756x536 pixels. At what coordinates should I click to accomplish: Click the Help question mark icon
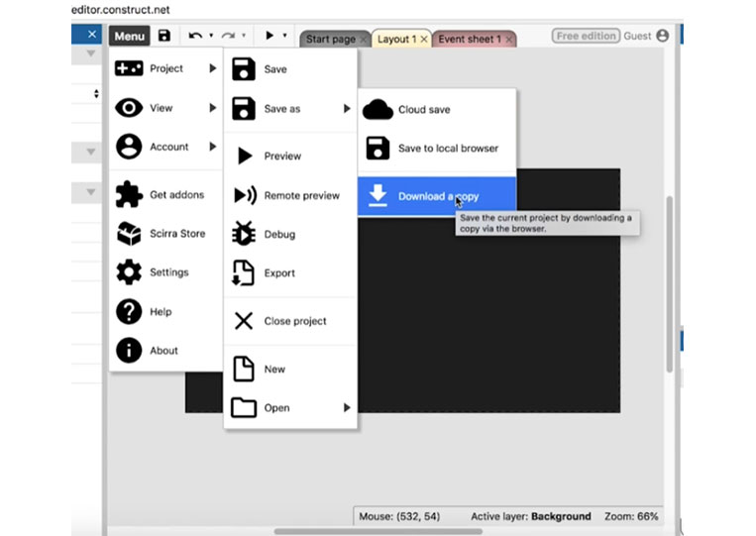[x=129, y=311]
